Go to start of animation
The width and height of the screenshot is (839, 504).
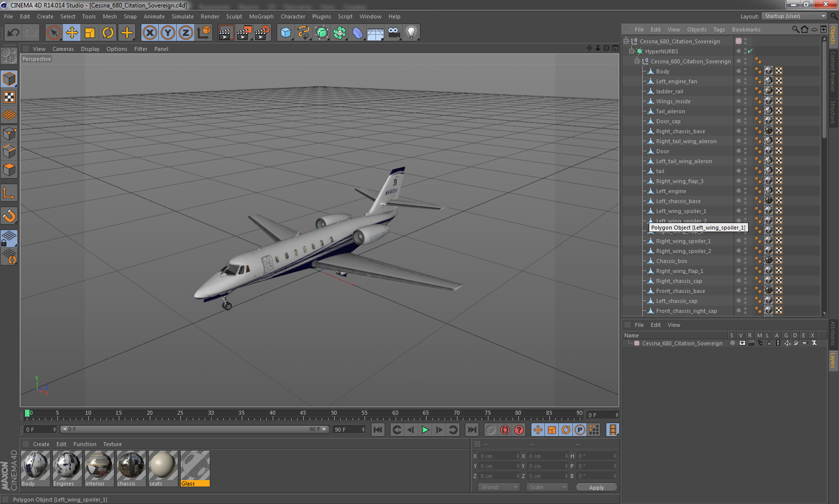pyautogui.click(x=378, y=430)
